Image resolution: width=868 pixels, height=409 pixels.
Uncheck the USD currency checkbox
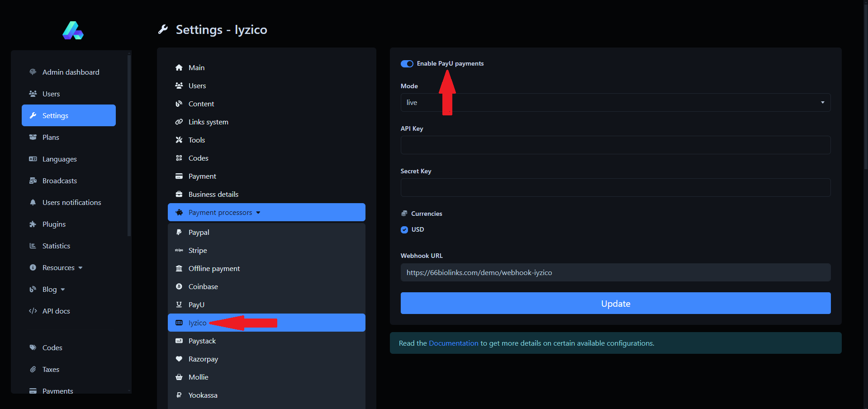tap(404, 230)
